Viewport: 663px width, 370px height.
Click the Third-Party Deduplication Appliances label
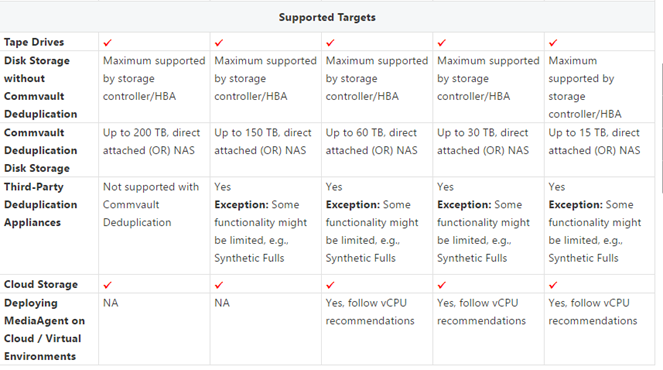41,205
